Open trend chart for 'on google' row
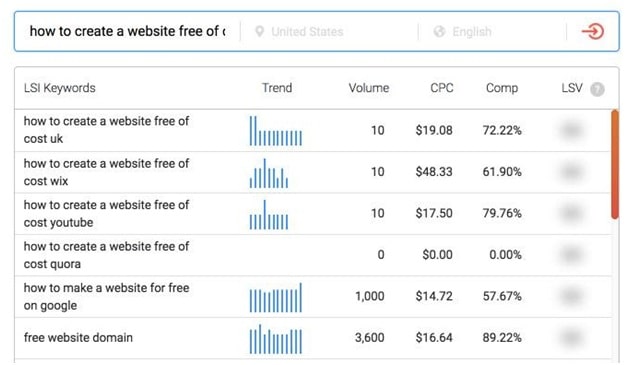Screen dimensions: 628x365 tap(276, 297)
